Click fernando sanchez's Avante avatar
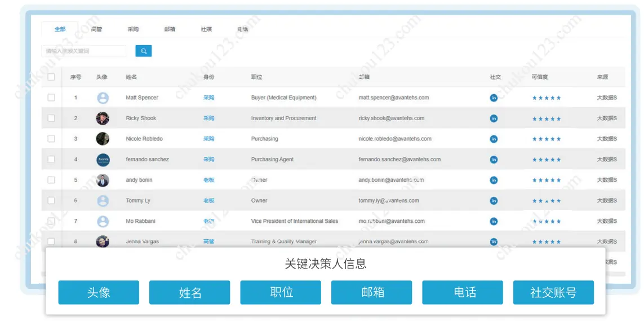Screen dimensions: 644x321 click(x=103, y=160)
